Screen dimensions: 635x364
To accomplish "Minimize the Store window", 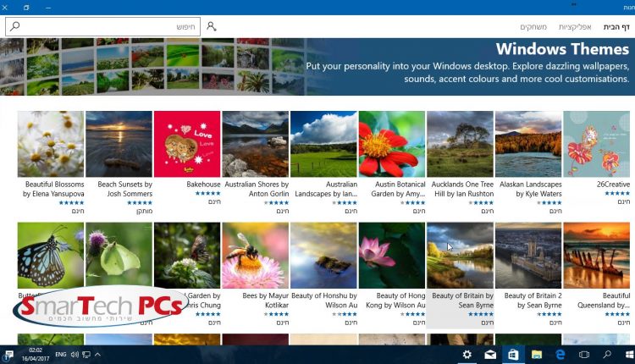I will coord(48,8).
